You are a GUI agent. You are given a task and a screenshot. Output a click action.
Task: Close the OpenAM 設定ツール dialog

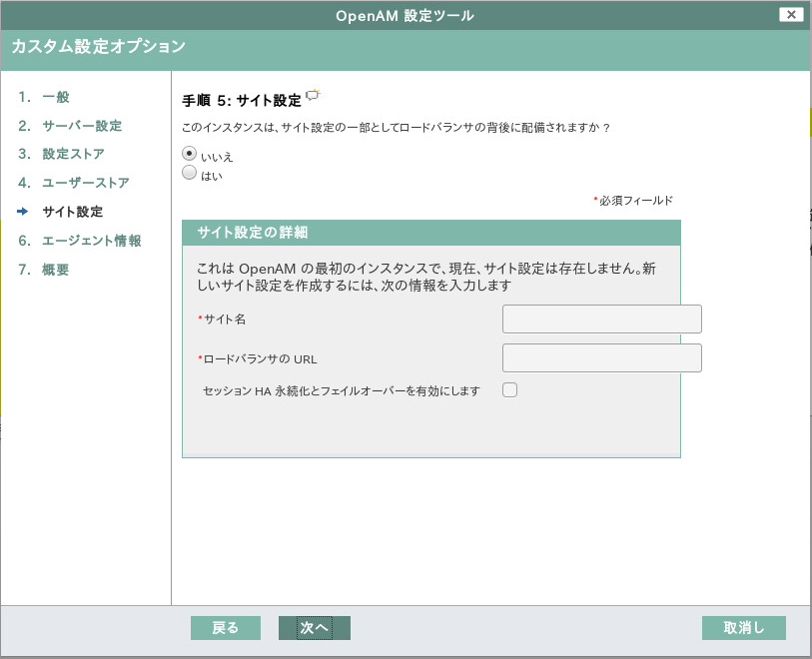coord(792,14)
